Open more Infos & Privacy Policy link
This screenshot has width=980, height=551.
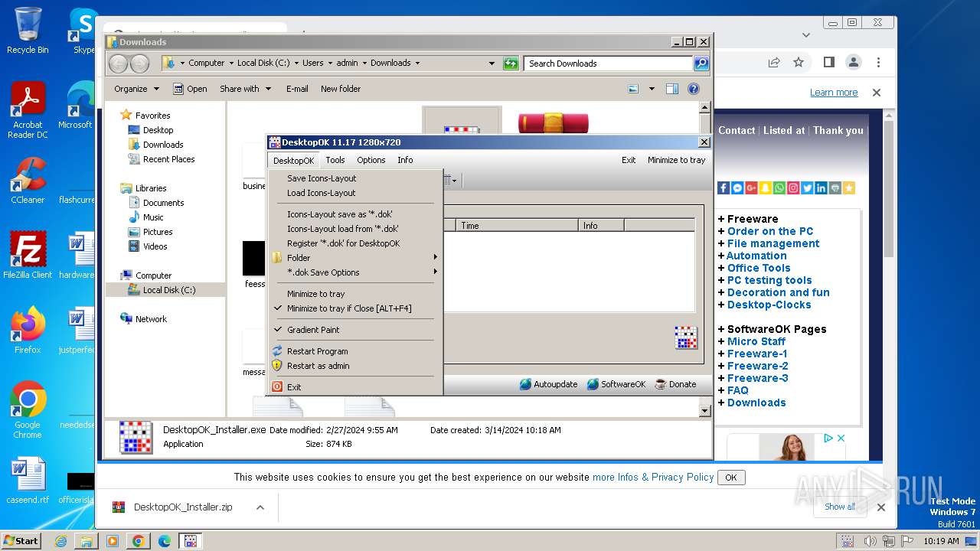[653, 477]
